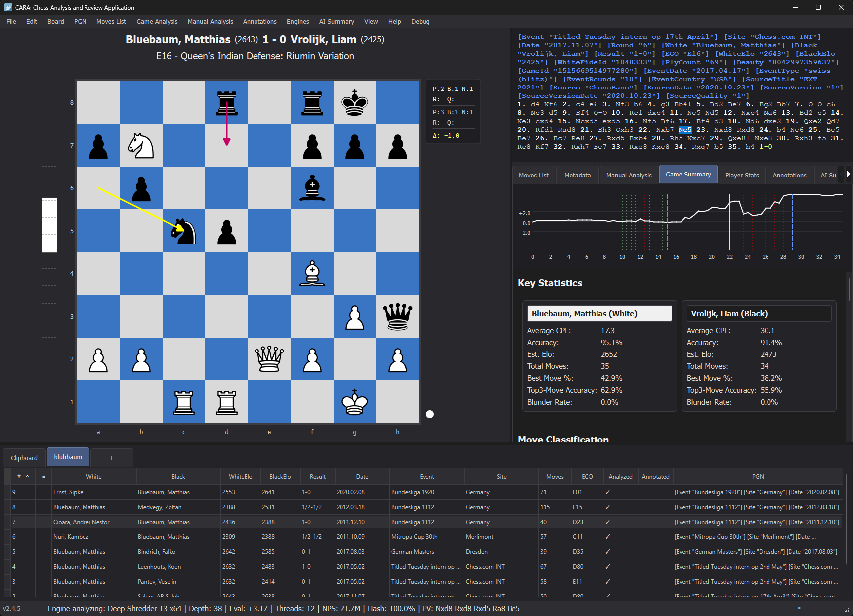The height and width of the screenshot is (616, 853).
Task: Click the yellow marker on evaluation graph
Action: point(729,221)
